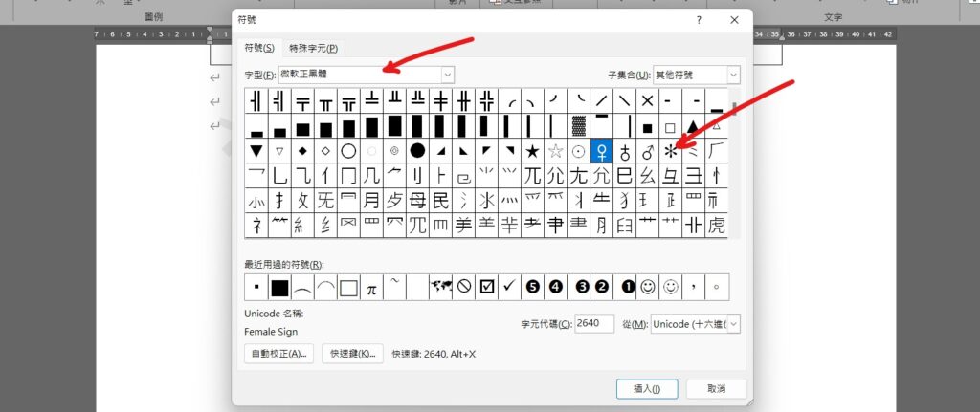Select the 民 character in the symbol grid
The height and width of the screenshot is (412, 980).
tap(440, 201)
